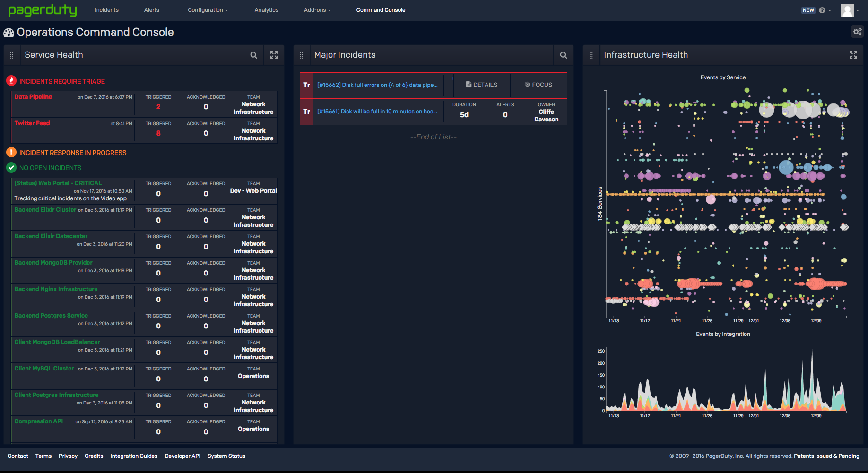This screenshot has width=868, height=473.
Task: Click the user avatar in top bar
Action: point(847,10)
